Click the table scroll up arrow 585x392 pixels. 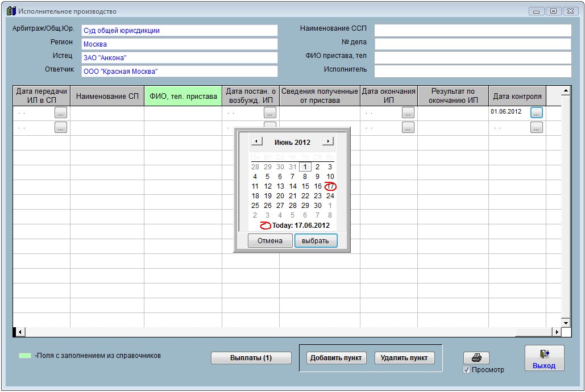tap(566, 91)
